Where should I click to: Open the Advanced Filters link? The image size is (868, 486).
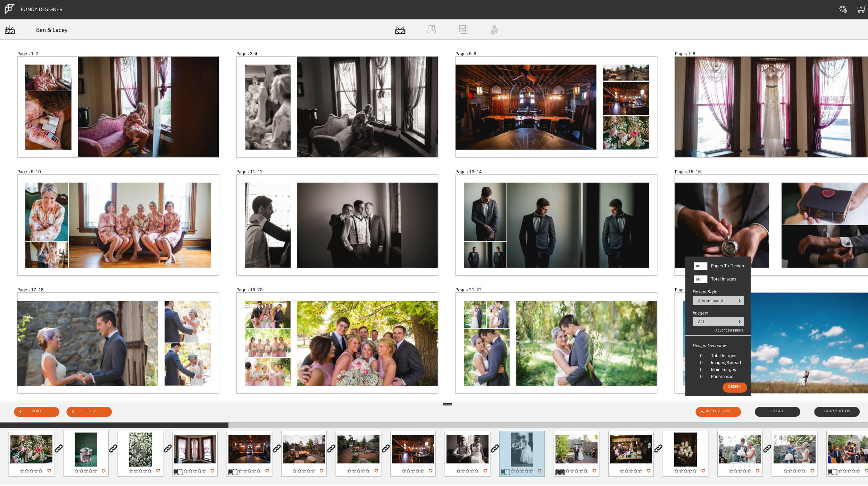click(729, 330)
